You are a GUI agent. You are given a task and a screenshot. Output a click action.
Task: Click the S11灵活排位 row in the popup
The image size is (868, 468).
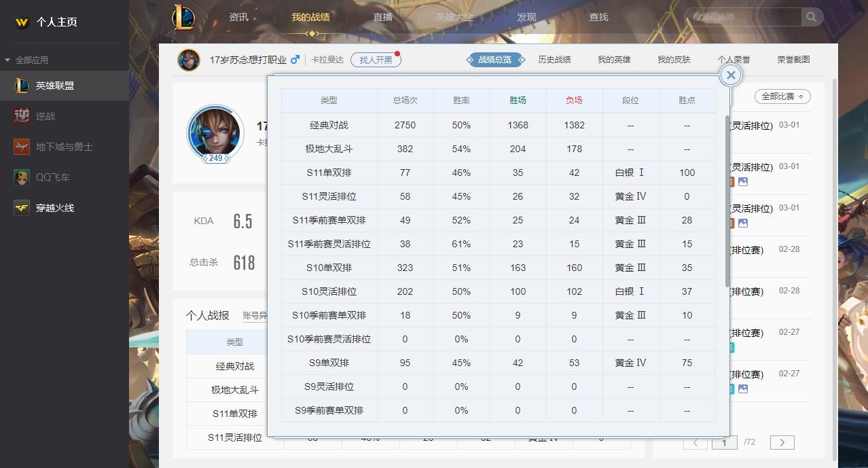click(x=498, y=196)
